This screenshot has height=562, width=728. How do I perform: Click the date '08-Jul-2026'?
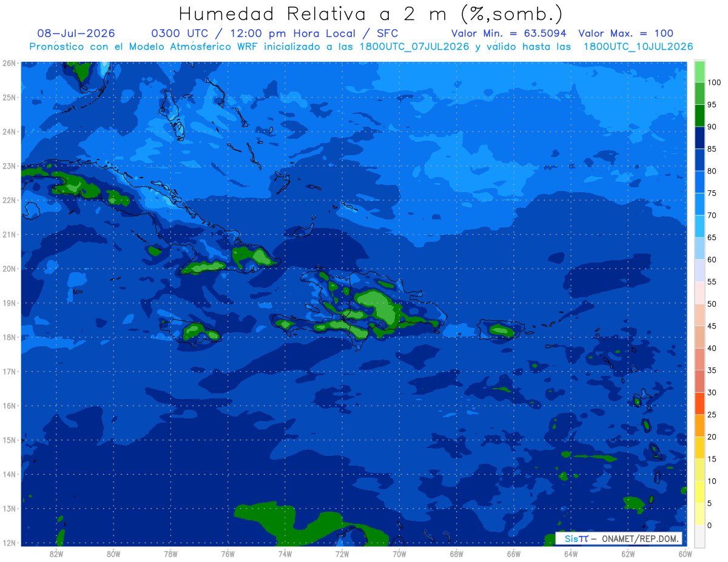coord(76,33)
